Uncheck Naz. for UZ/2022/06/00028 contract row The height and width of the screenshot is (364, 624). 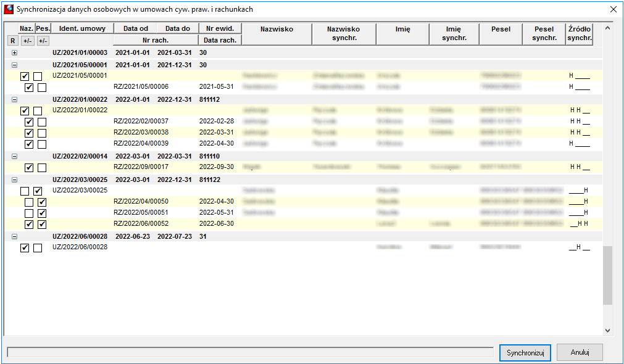[25, 248]
